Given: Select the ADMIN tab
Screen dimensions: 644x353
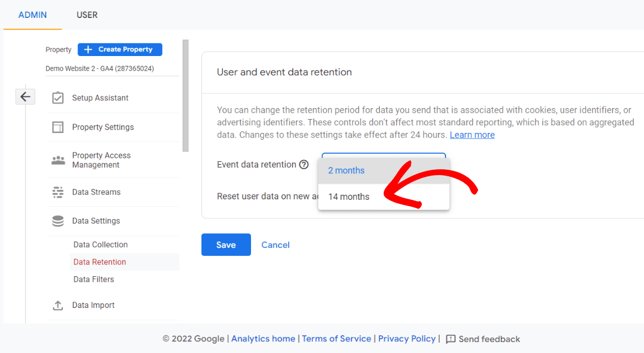Looking at the screenshot, I should (x=32, y=15).
